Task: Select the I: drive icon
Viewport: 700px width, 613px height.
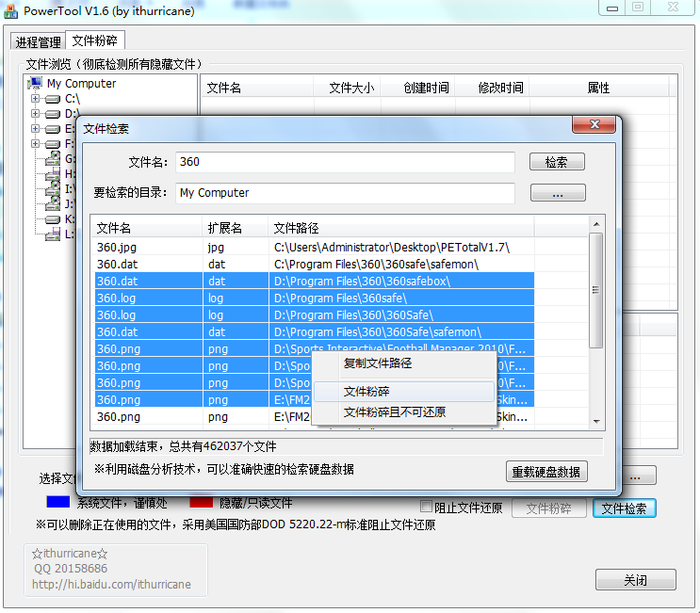Action: tap(53, 188)
